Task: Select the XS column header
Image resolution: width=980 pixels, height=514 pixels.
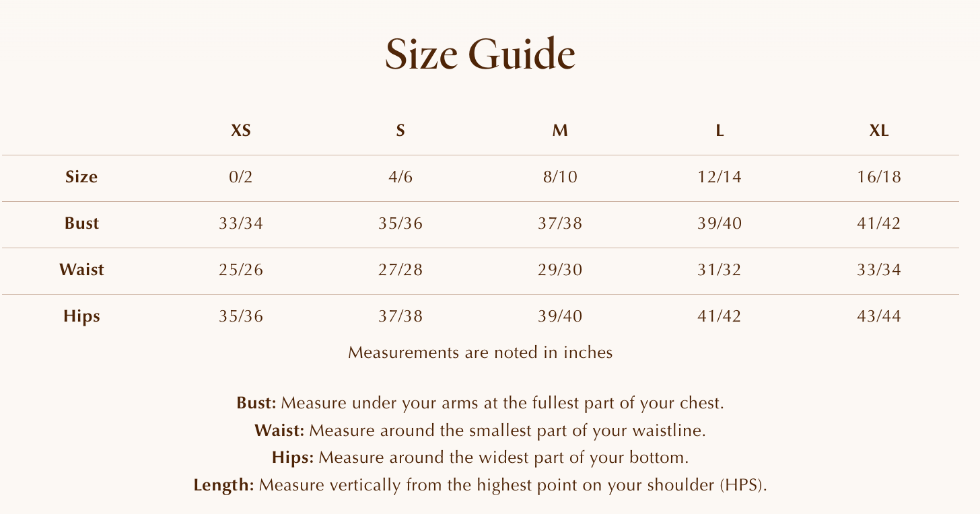Action: pos(241,131)
